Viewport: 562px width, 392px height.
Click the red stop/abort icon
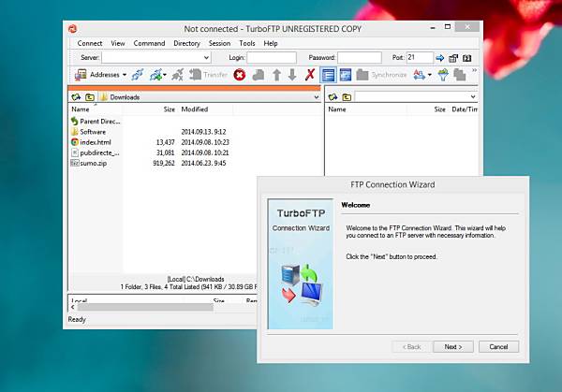click(x=240, y=75)
